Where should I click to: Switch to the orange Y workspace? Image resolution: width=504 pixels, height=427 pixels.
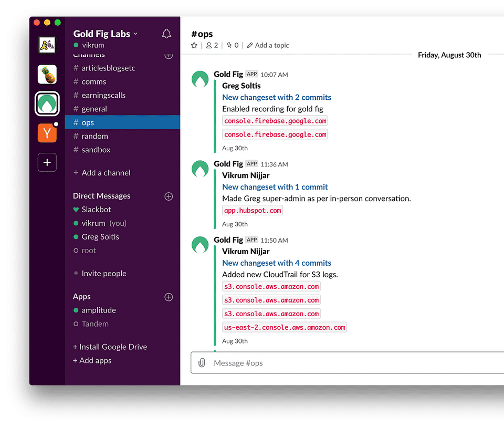click(x=47, y=133)
